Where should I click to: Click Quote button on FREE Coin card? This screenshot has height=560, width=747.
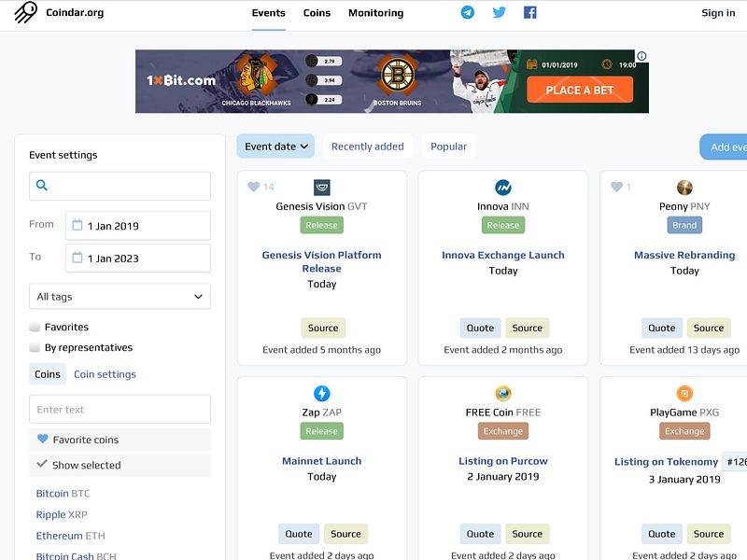[x=480, y=534]
